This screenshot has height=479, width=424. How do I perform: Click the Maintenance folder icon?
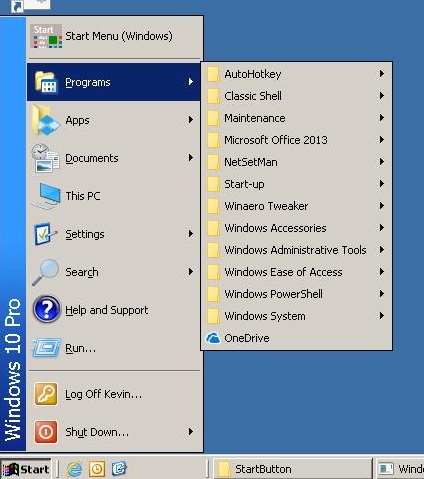[213, 118]
